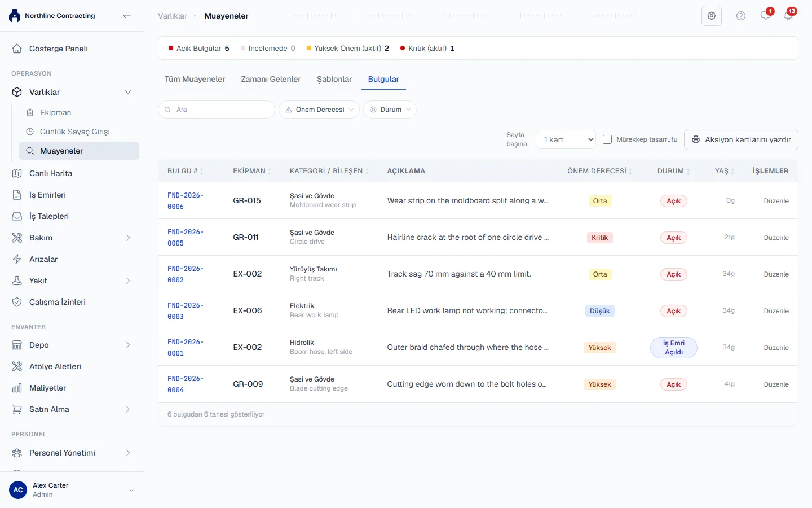Expand the Personel Yönetimi sidebar section
Viewport: 812px width, 508px height.
(x=128, y=453)
